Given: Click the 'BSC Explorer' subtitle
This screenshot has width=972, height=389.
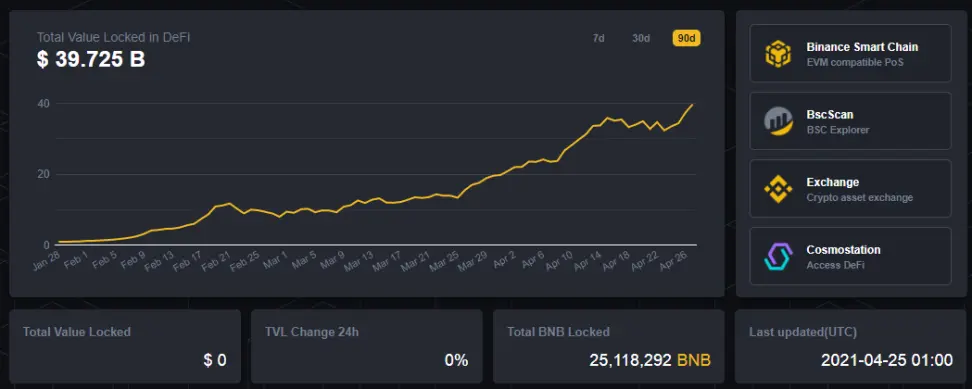Looking at the screenshot, I should pyautogui.click(x=837, y=130).
